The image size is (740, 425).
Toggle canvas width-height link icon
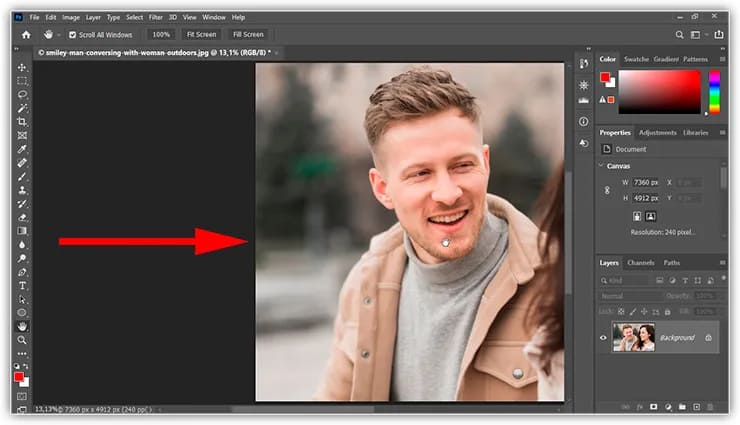coord(607,190)
